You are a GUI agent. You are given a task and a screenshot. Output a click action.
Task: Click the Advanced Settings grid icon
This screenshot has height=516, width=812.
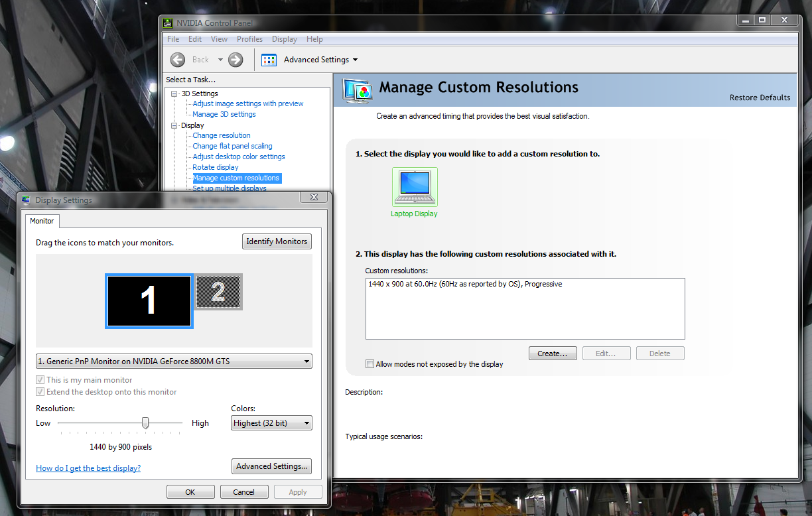269,60
